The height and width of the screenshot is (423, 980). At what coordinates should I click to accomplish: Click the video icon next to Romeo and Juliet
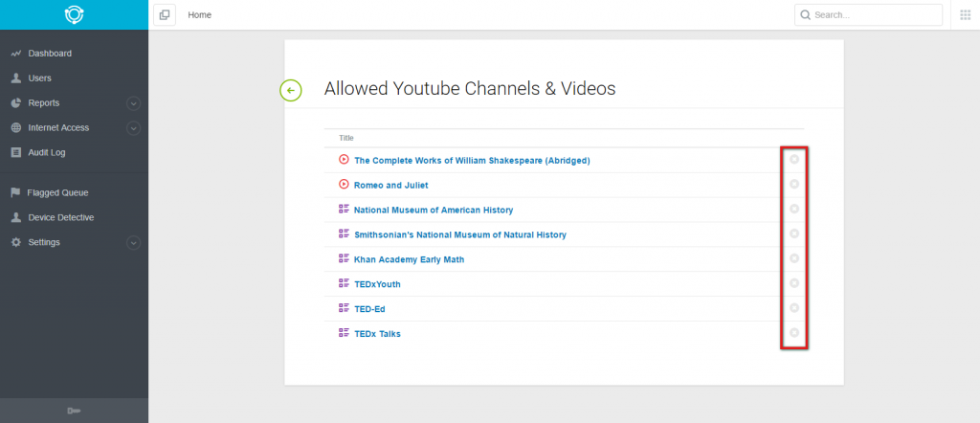344,185
